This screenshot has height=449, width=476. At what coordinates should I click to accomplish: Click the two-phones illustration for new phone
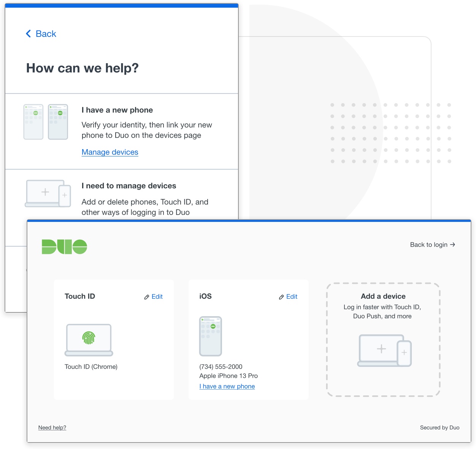point(46,122)
